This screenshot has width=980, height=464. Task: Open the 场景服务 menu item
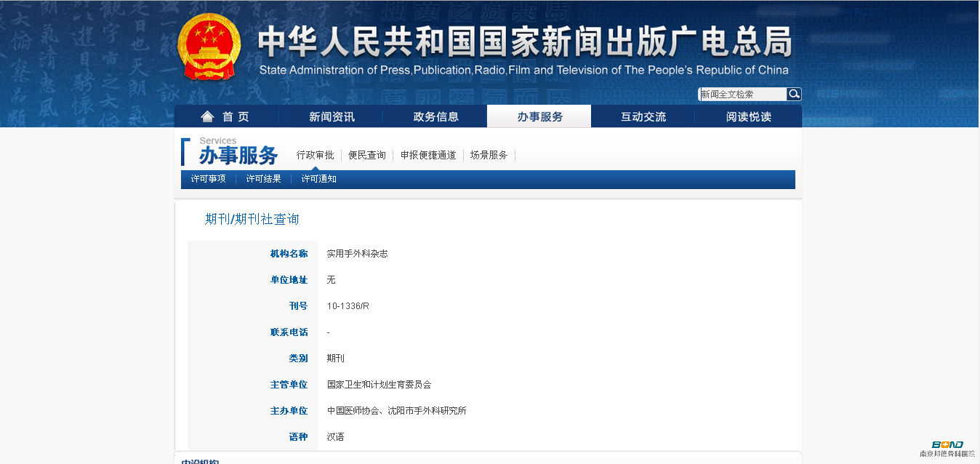(489, 155)
